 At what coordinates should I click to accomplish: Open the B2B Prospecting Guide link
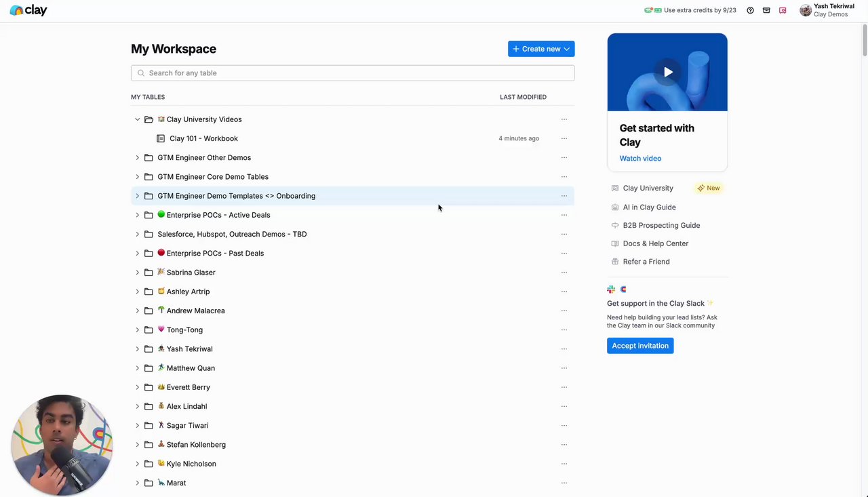click(661, 225)
